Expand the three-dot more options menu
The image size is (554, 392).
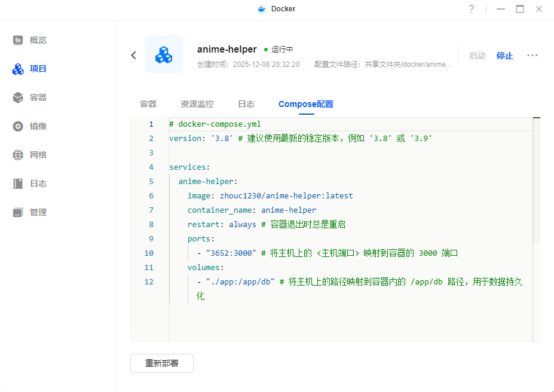pos(532,56)
